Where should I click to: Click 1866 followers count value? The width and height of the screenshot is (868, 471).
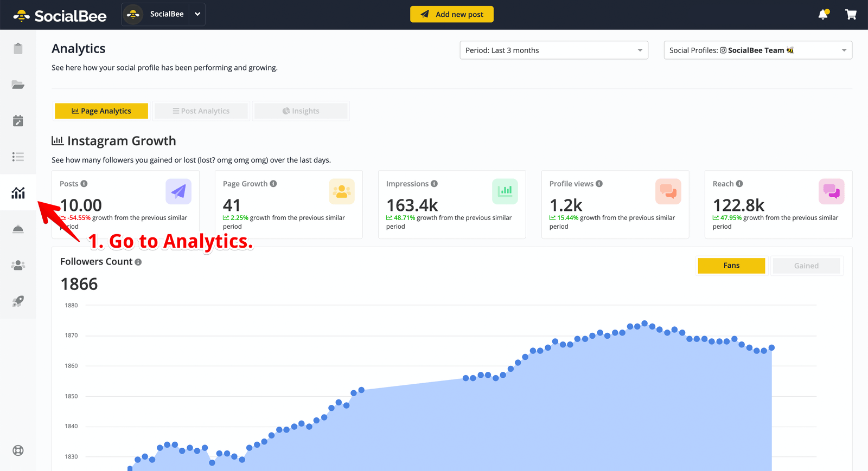tap(79, 284)
